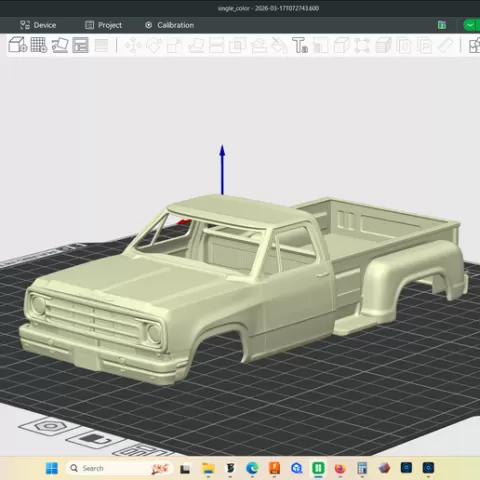This screenshot has width=480, height=480.
Task: Select the Scale tool icon
Action: [174, 46]
